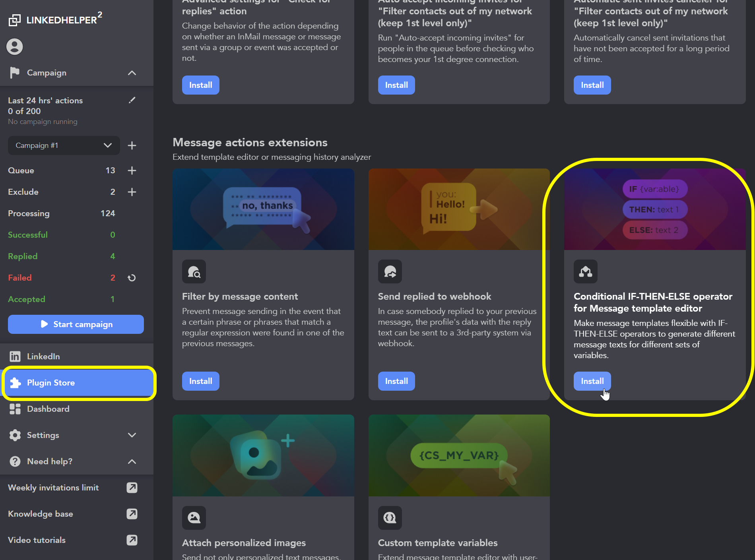Viewport: 755px width, 560px height.
Task: Open the user account avatar
Action: tap(15, 47)
